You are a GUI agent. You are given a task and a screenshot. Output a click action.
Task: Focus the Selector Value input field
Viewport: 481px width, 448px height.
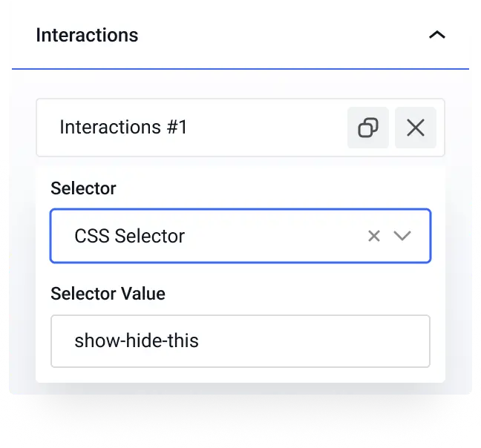(x=240, y=341)
